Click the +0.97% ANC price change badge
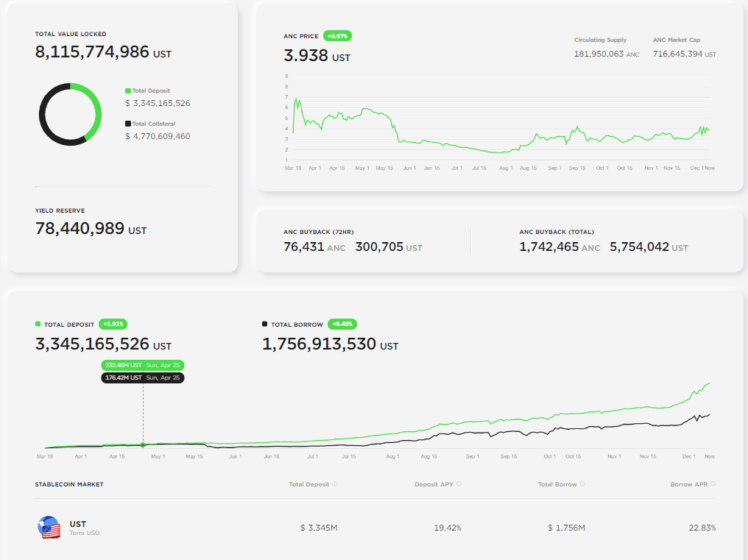 [338, 36]
